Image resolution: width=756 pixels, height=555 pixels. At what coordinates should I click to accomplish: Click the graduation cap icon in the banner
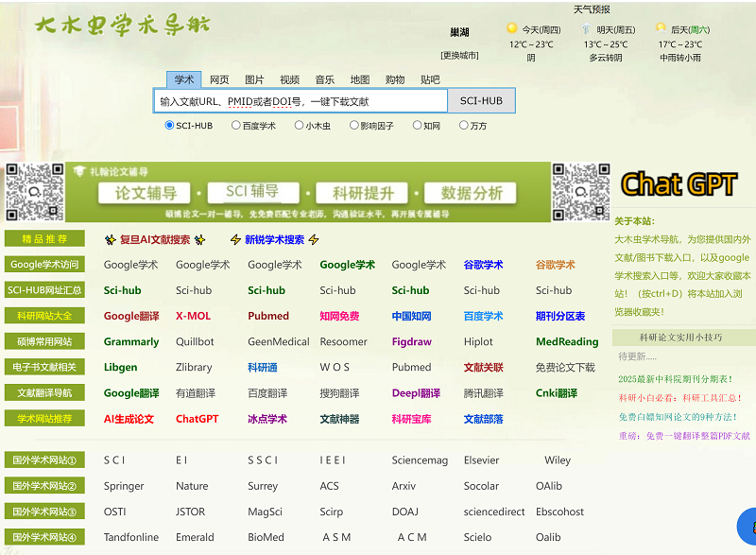coord(79,171)
